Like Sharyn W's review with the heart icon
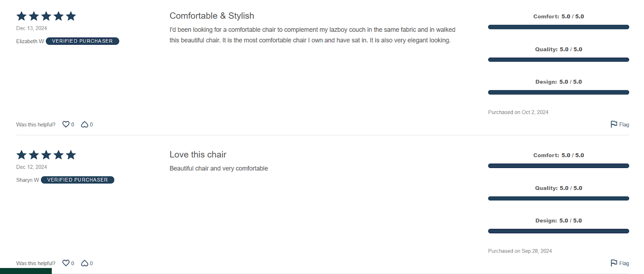The width and height of the screenshot is (644, 274). pos(66,263)
